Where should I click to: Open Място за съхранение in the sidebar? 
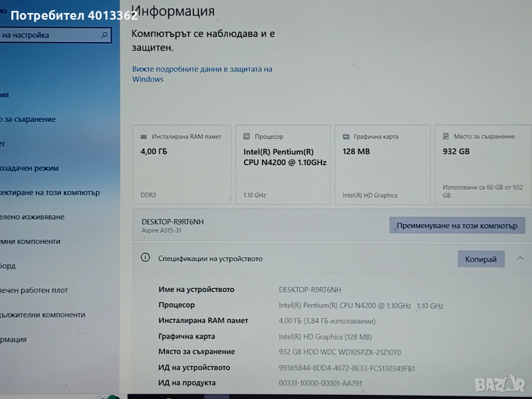click(29, 119)
